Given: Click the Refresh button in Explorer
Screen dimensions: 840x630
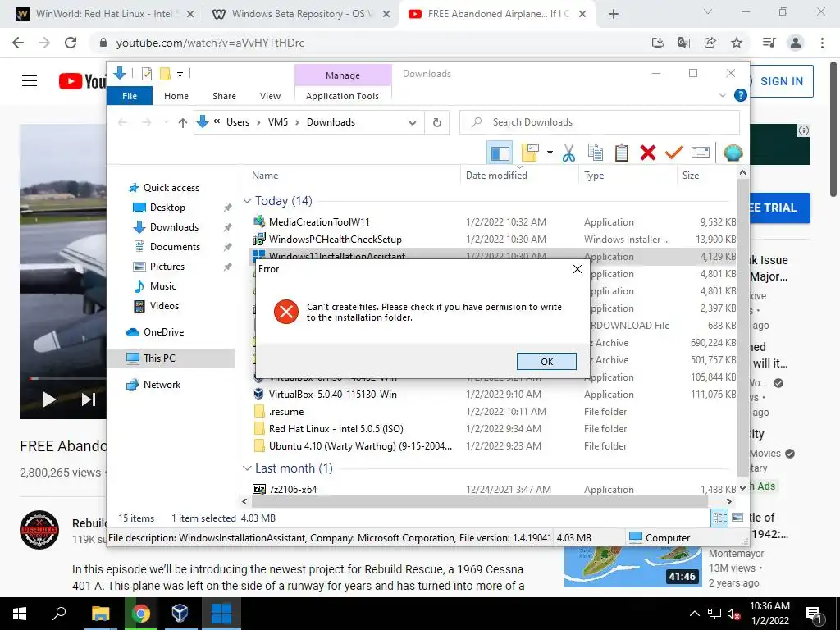Looking at the screenshot, I should click(437, 123).
